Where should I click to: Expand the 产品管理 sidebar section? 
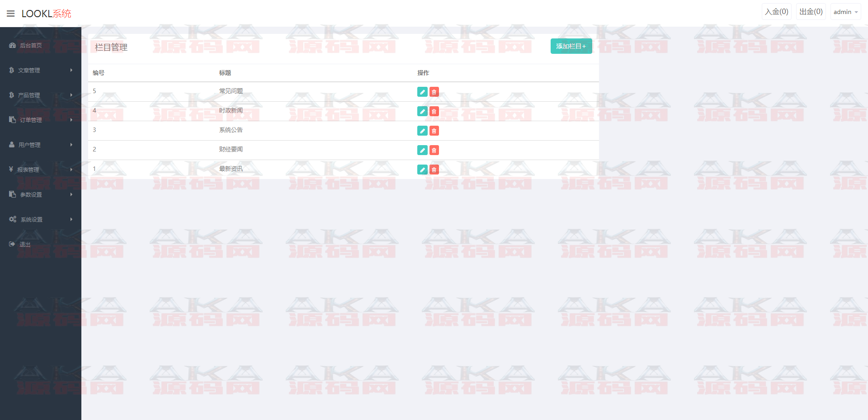click(x=40, y=95)
